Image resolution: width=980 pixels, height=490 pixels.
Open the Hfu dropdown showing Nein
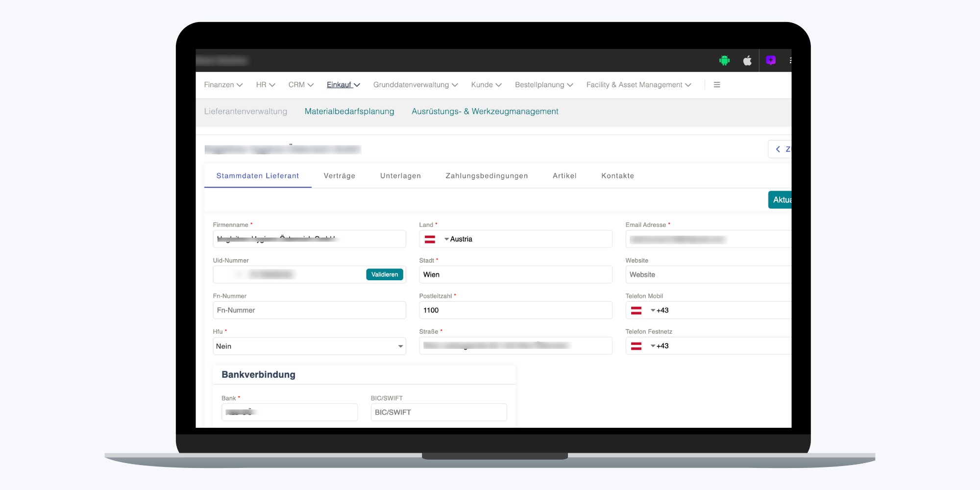click(309, 346)
